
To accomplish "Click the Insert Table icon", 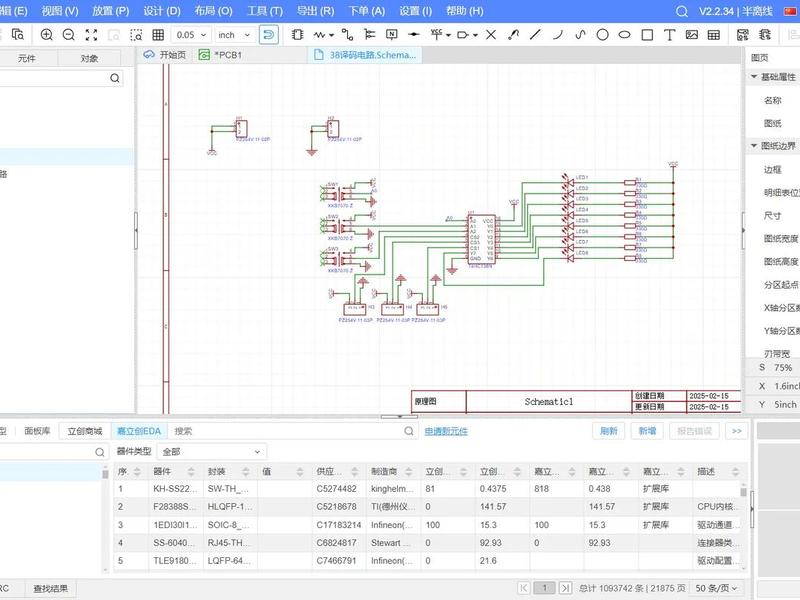I will (x=714, y=35).
